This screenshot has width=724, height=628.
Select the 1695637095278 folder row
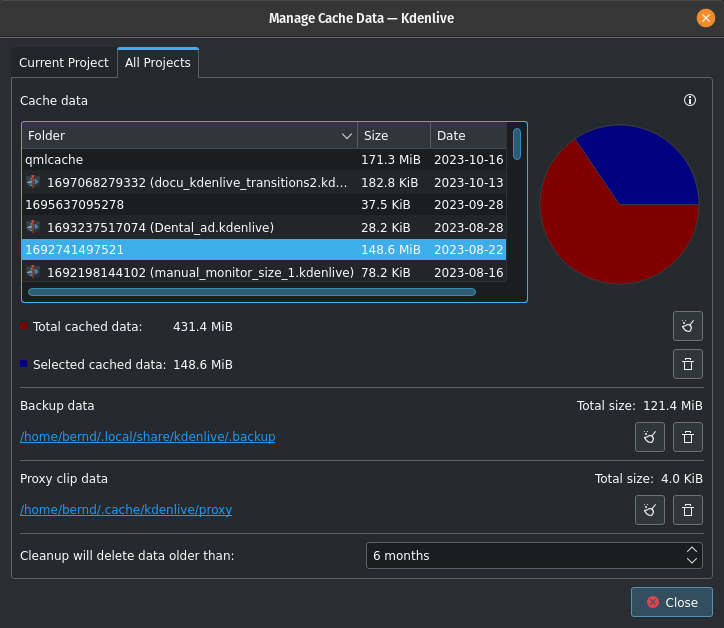point(264,205)
